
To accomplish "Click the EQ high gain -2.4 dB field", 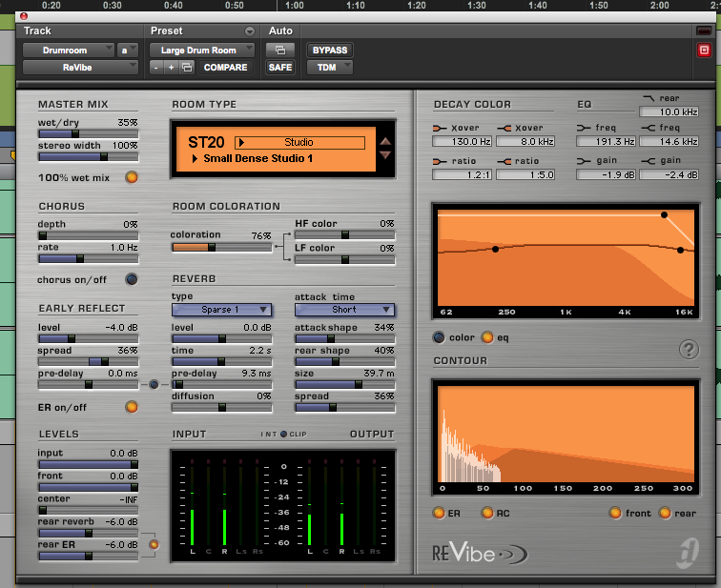I will (x=669, y=175).
